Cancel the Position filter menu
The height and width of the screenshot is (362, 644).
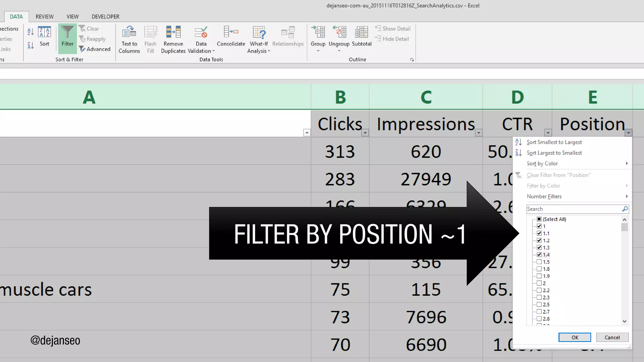click(612, 337)
